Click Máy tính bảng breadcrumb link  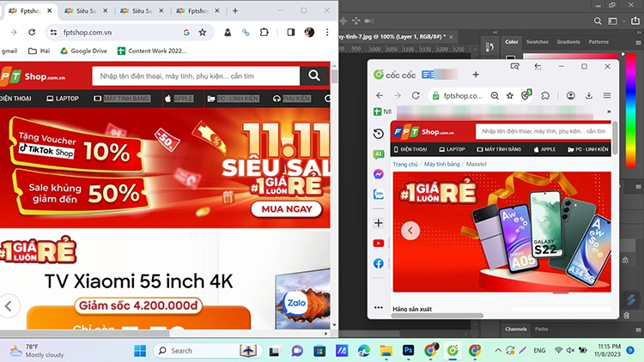441,164
